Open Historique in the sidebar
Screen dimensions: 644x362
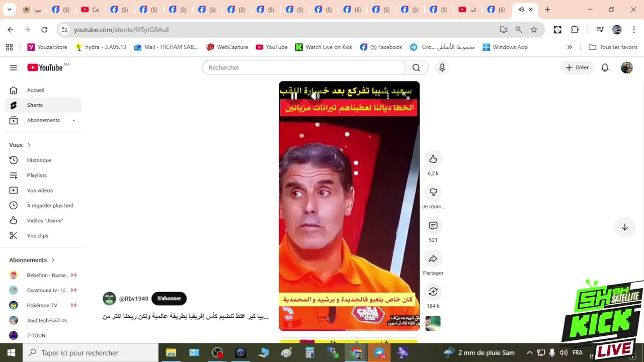[x=43, y=160]
